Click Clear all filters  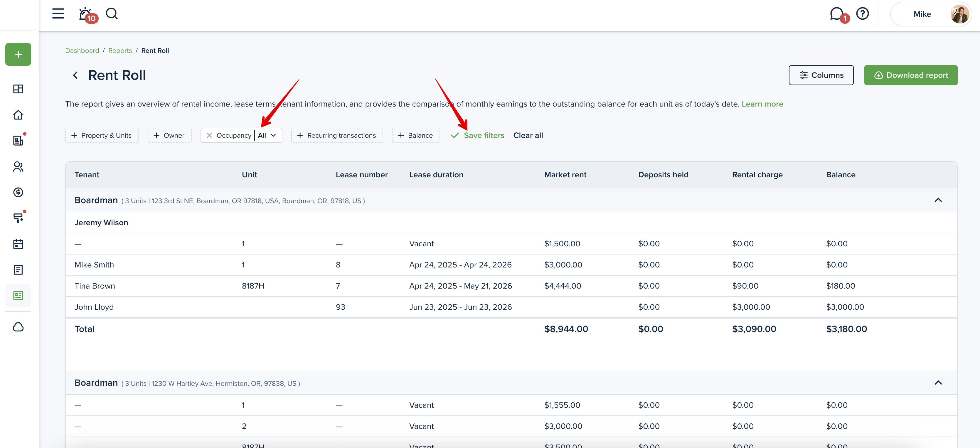(528, 135)
